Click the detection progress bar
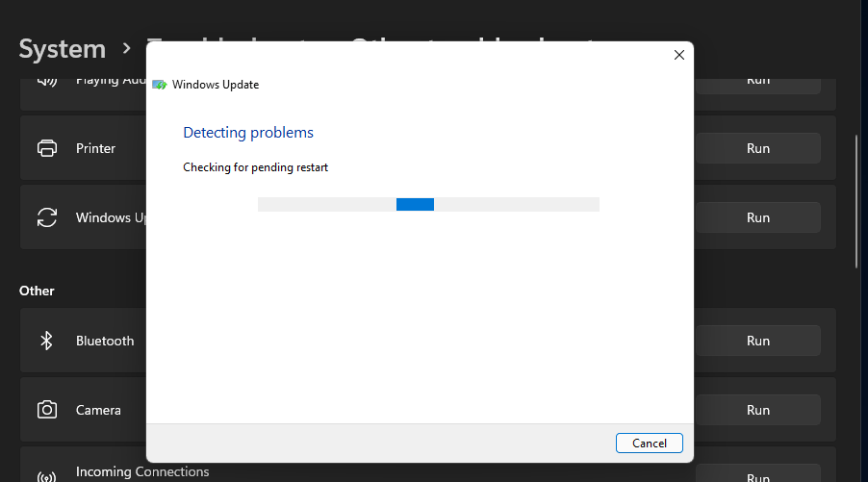The image size is (868, 482). point(428,204)
